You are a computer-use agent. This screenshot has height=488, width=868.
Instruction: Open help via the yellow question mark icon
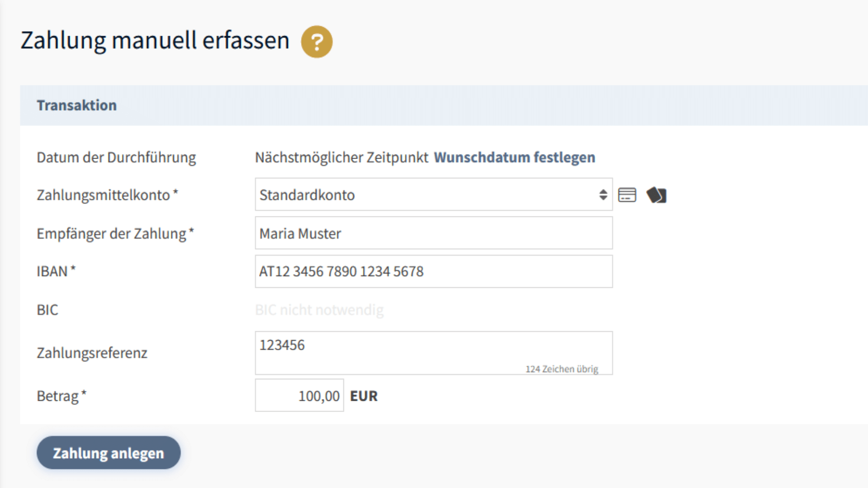316,42
